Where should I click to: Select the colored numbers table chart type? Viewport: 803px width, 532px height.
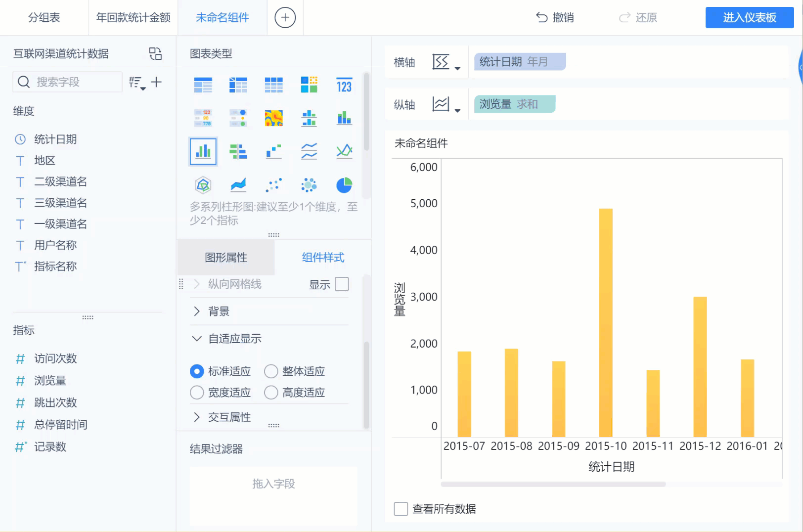tap(203, 118)
